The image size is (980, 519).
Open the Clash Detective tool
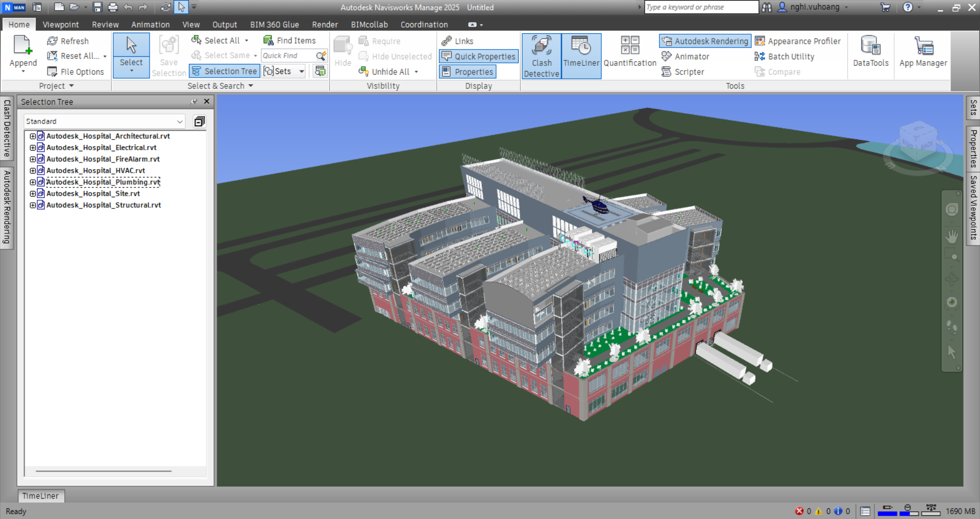pos(542,56)
